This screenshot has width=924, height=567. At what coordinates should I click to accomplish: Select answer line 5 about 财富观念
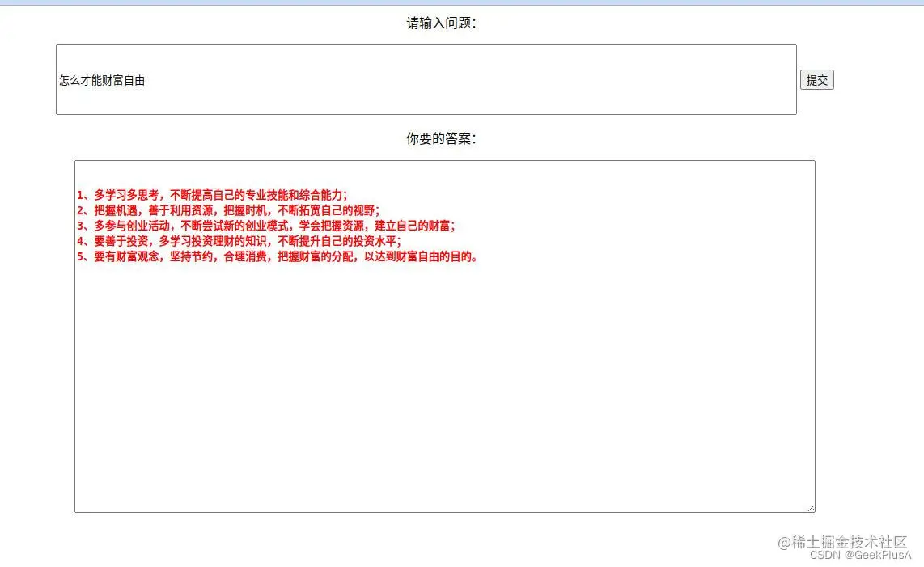278,256
